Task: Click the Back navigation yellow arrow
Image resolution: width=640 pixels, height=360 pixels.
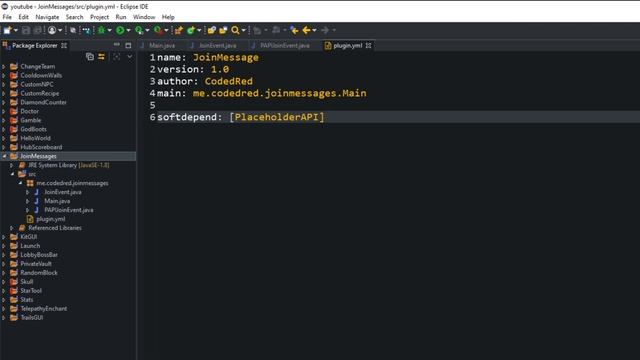Action: click(307, 30)
